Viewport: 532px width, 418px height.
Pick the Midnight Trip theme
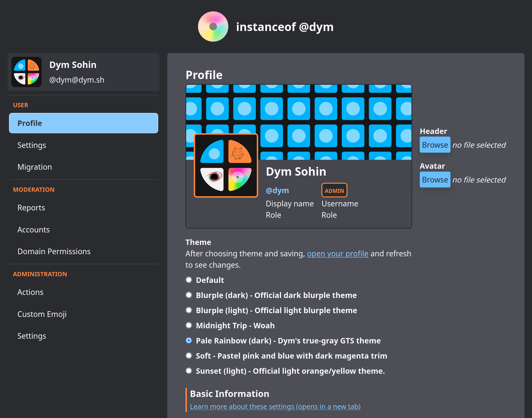pos(189,325)
